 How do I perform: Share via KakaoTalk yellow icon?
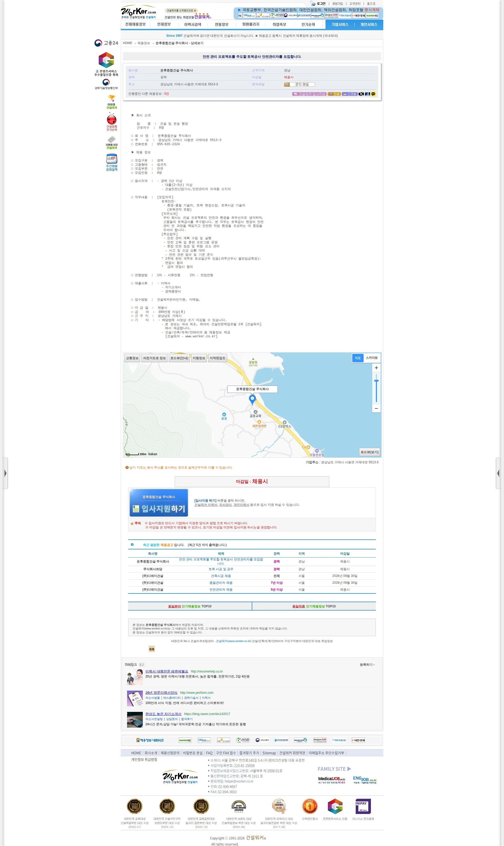pos(373,94)
